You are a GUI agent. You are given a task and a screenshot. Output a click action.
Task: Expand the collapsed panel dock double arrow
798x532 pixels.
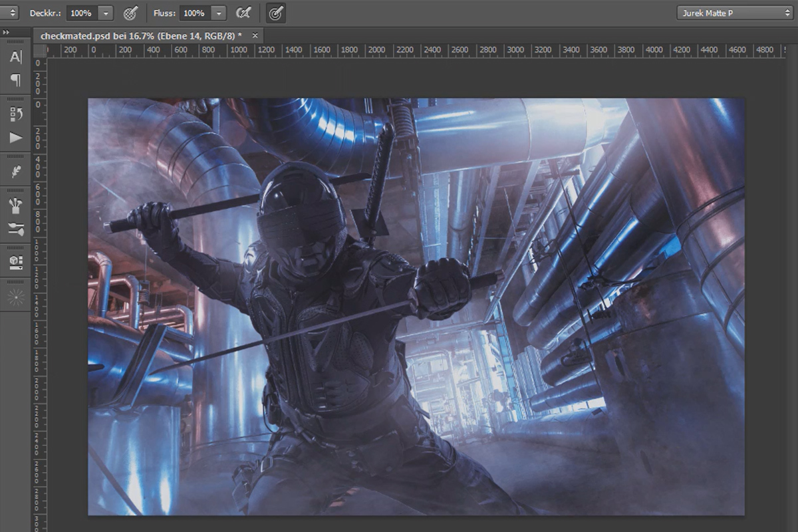6,33
